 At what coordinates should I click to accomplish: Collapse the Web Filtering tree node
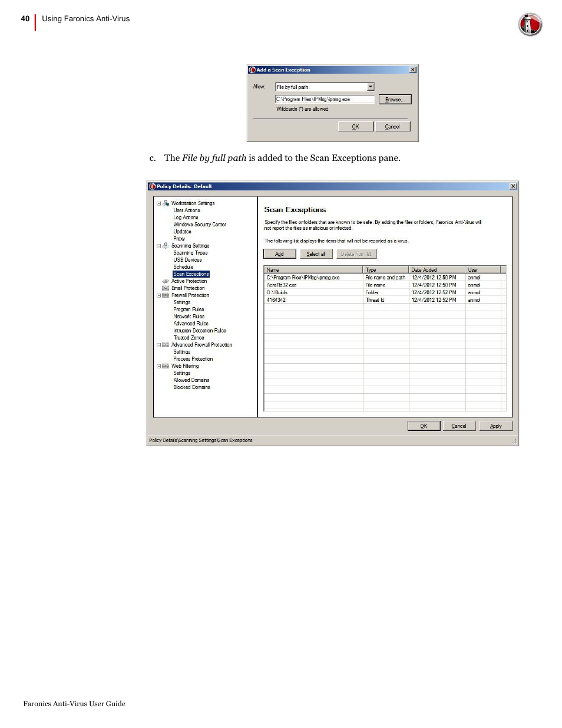click(158, 366)
